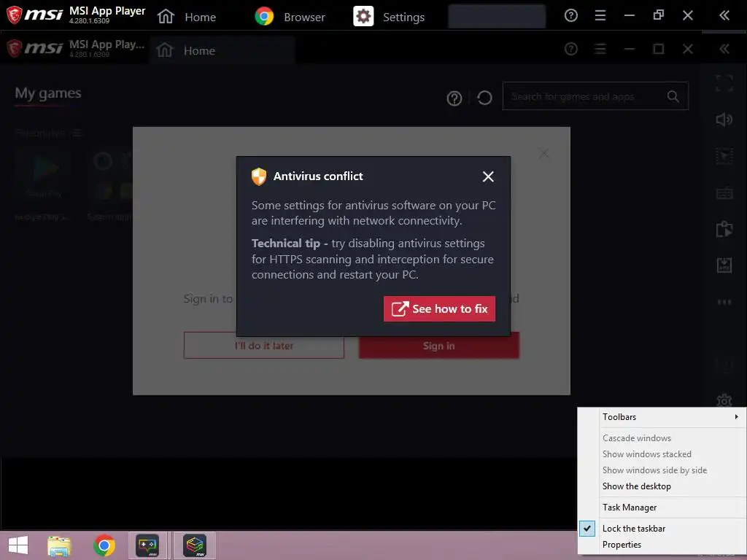Click Cascade windows menu entry
The image size is (747, 560).
pos(636,437)
